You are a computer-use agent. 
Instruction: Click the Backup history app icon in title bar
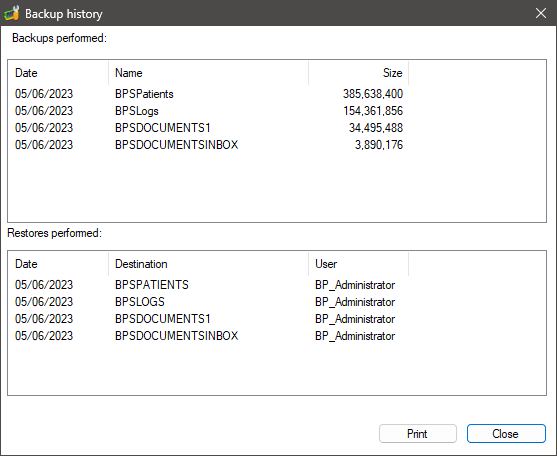[11, 13]
